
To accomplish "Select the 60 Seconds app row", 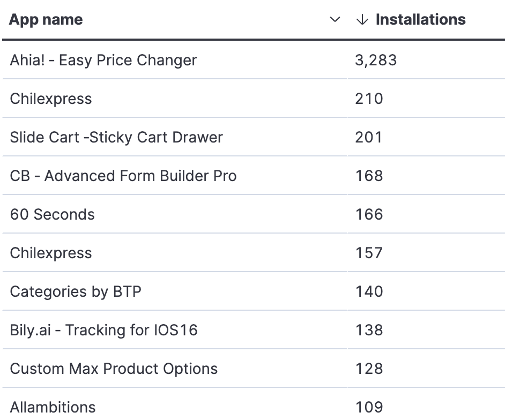I will point(52,214).
